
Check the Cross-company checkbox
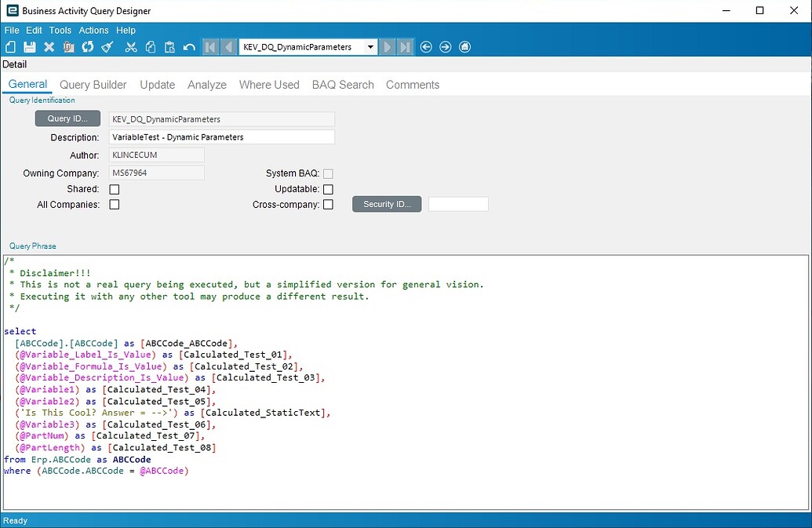[x=328, y=205]
